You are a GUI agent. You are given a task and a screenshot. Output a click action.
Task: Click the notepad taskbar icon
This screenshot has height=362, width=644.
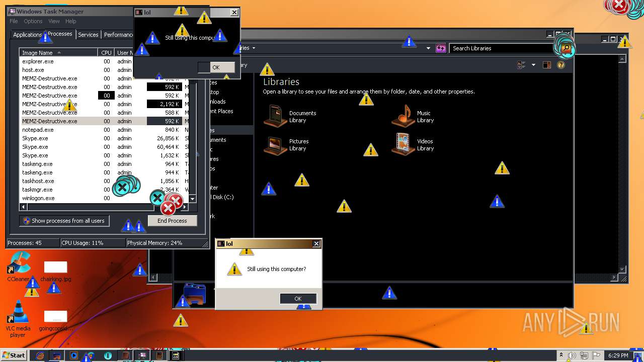tap(125, 355)
